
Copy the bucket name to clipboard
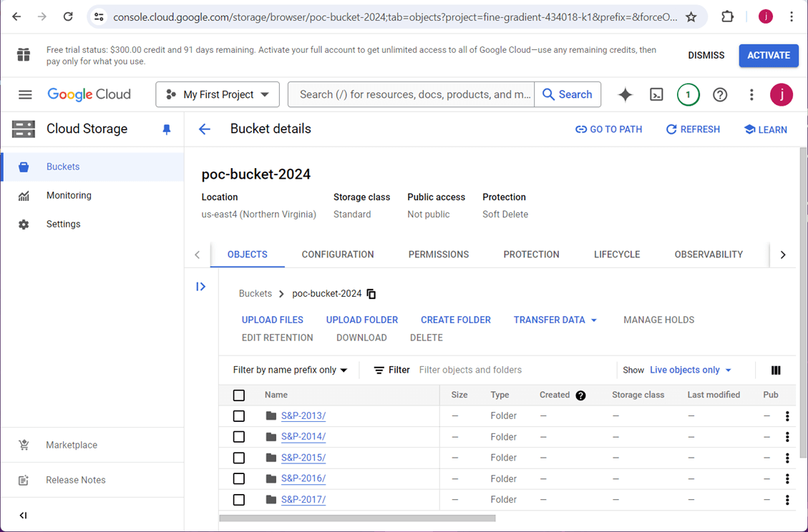pyautogui.click(x=371, y=294)
